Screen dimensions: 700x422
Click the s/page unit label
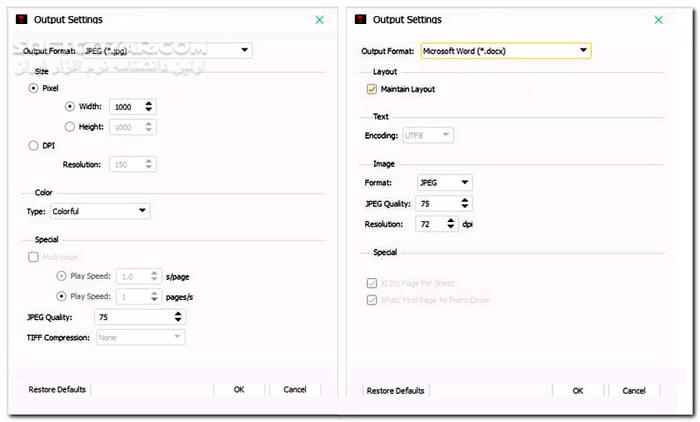[x=178, y=277]
